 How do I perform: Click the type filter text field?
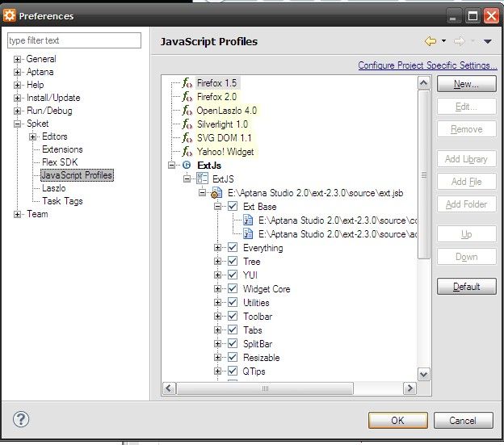coord(74,40)
